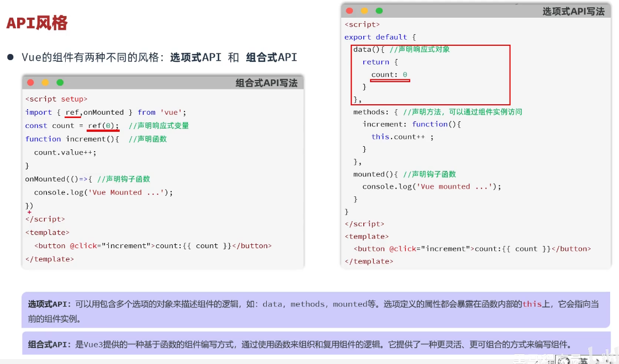Click the 'vue' string literal

[x=171, y=113]
